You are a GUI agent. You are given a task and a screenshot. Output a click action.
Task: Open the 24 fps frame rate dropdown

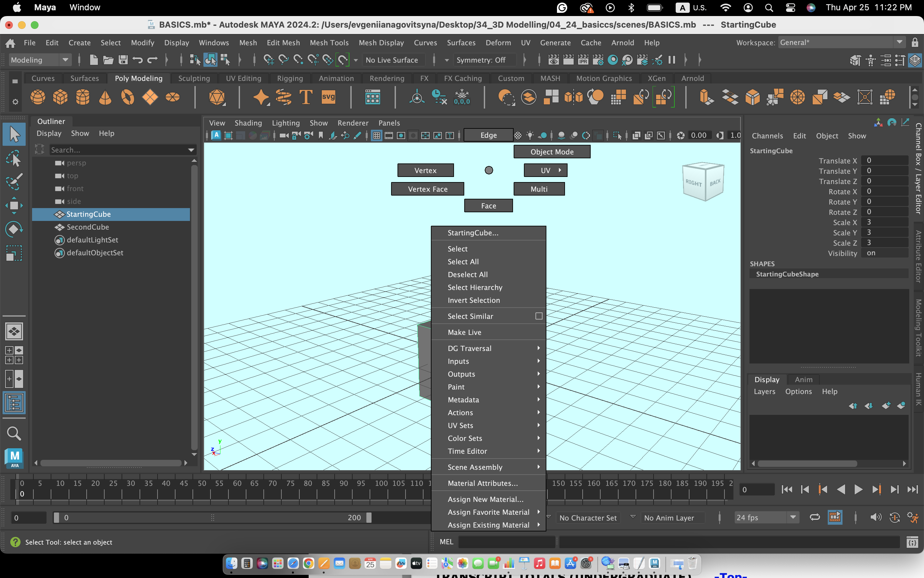(x=767, y=518)
